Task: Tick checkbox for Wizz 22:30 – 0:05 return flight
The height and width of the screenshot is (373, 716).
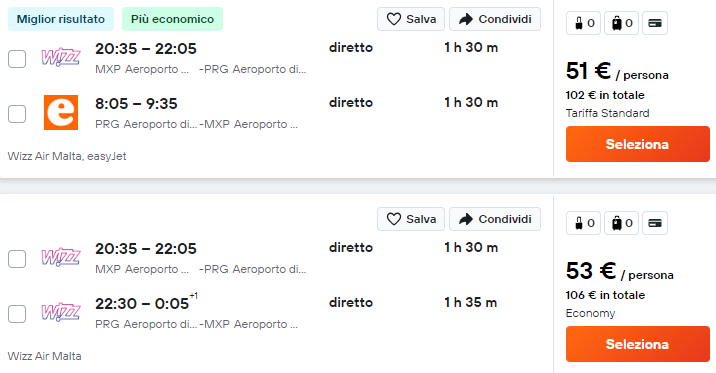Action: [x=17, y=314]
